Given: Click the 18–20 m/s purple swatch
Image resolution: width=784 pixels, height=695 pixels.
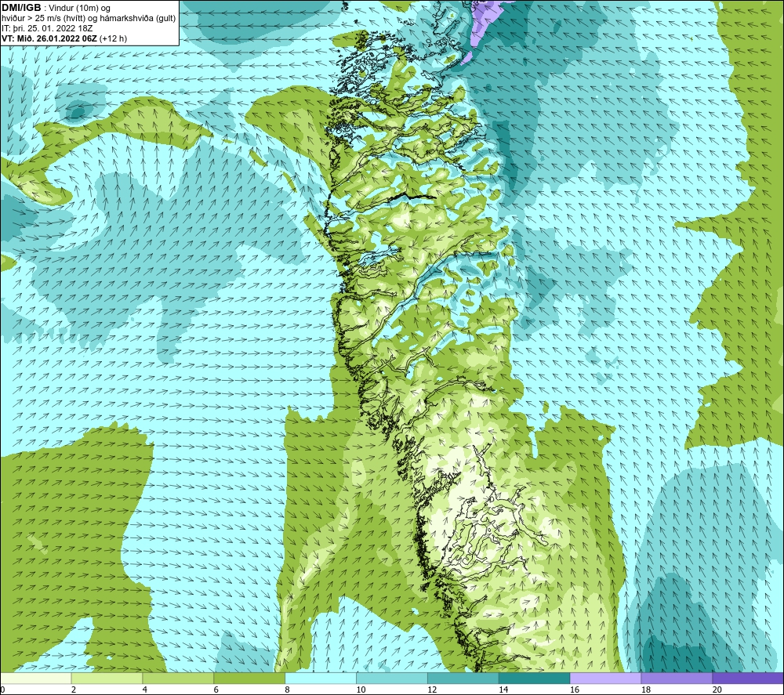Looking at the screenshot, I should coord(677,678).
